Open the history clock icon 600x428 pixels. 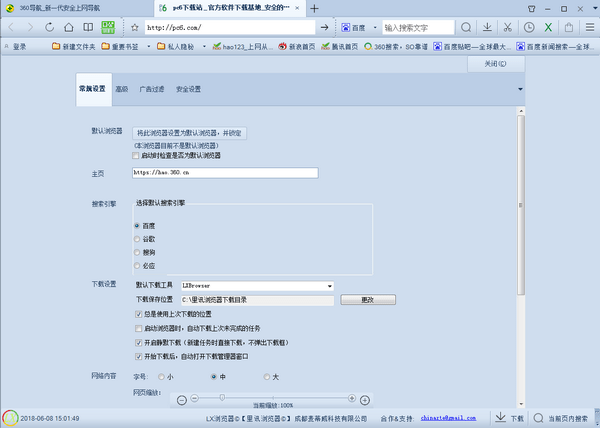tap(528, 27)
